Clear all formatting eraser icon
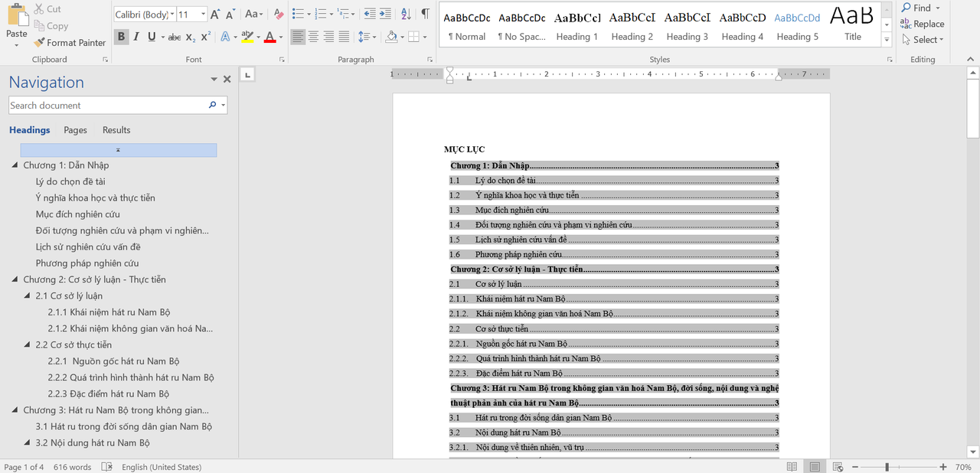This screenshot has height=473, width=980. 278,15
